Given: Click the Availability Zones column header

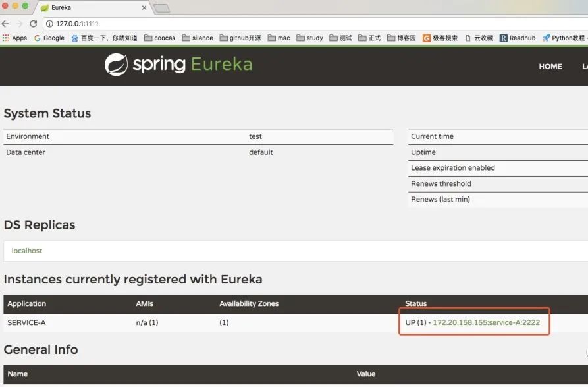Looking at the screenshot, I should coord(249,304).
